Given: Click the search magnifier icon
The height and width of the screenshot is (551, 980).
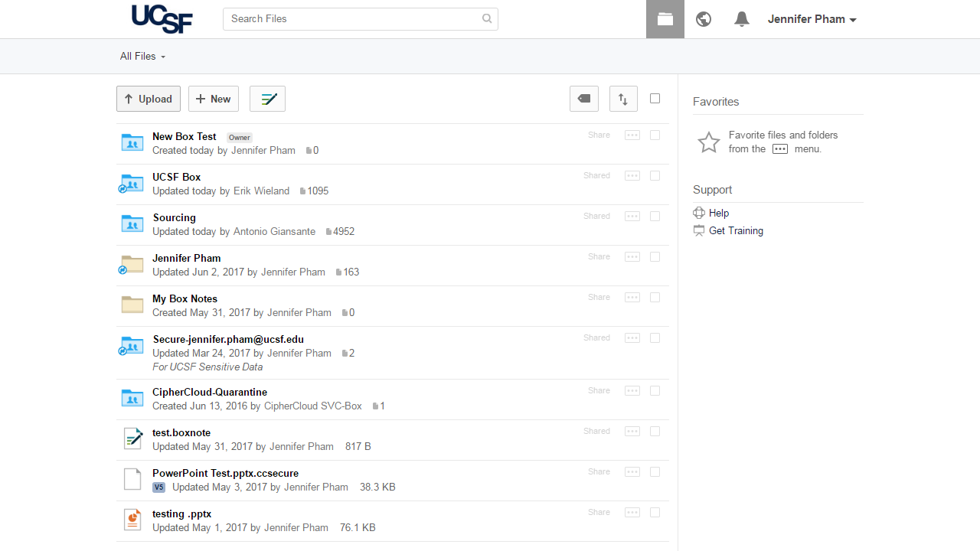Looking at the screenshot, I should point(487,19).
